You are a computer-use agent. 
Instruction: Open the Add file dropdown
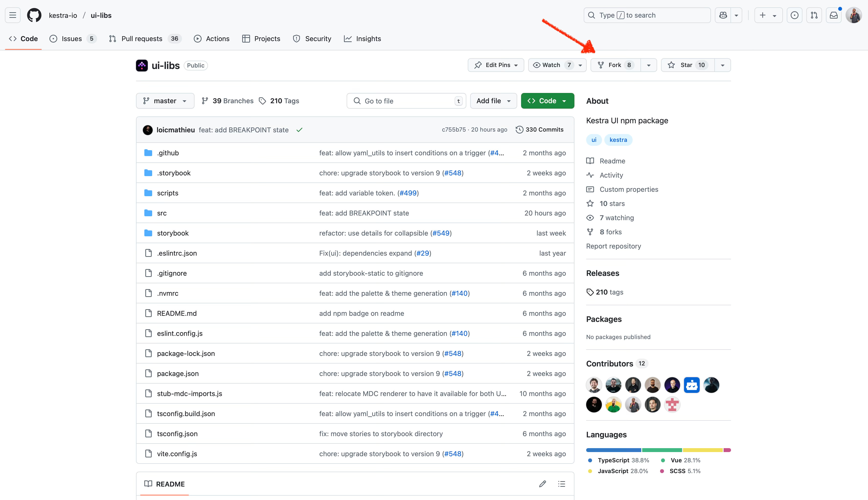click(x=493, y=101)
